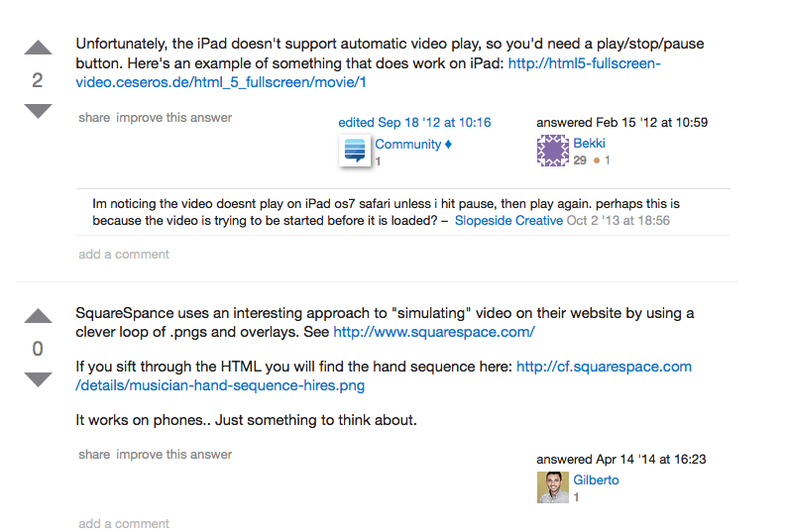Add a comment under Gilberto's answer
The image size is (786, 532).
tap(124, 524)
